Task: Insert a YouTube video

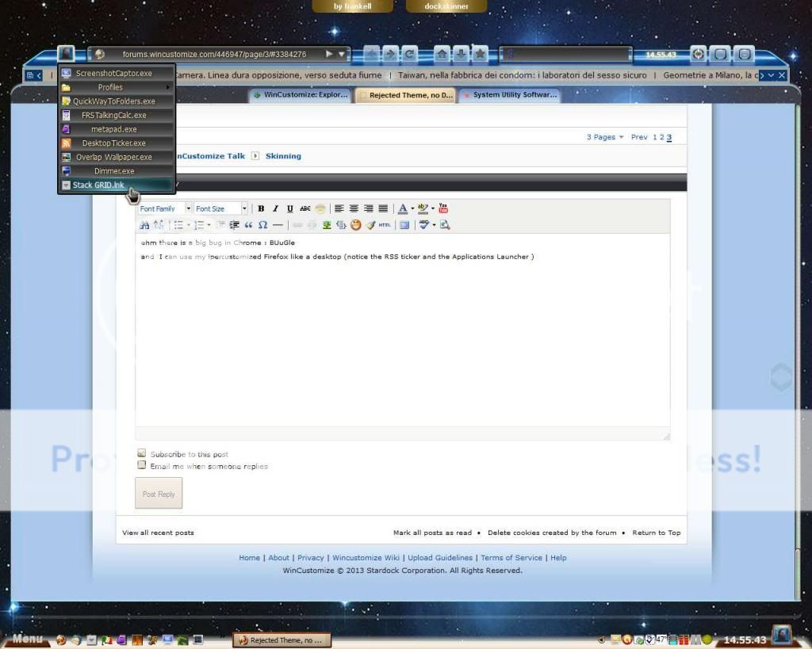Action: pyautogui.click(x=443, y=208)
